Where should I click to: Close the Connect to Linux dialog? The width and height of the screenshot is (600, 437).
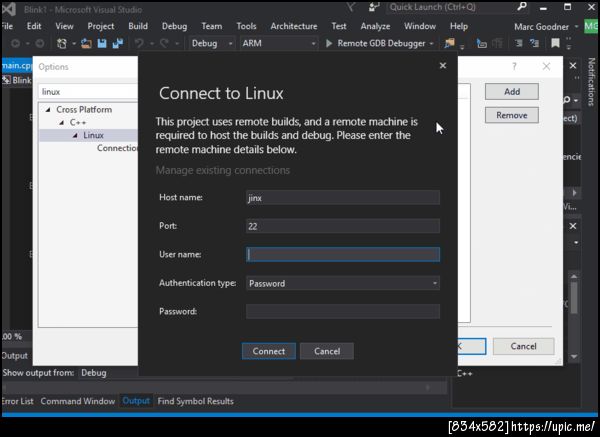coord(443,66)
